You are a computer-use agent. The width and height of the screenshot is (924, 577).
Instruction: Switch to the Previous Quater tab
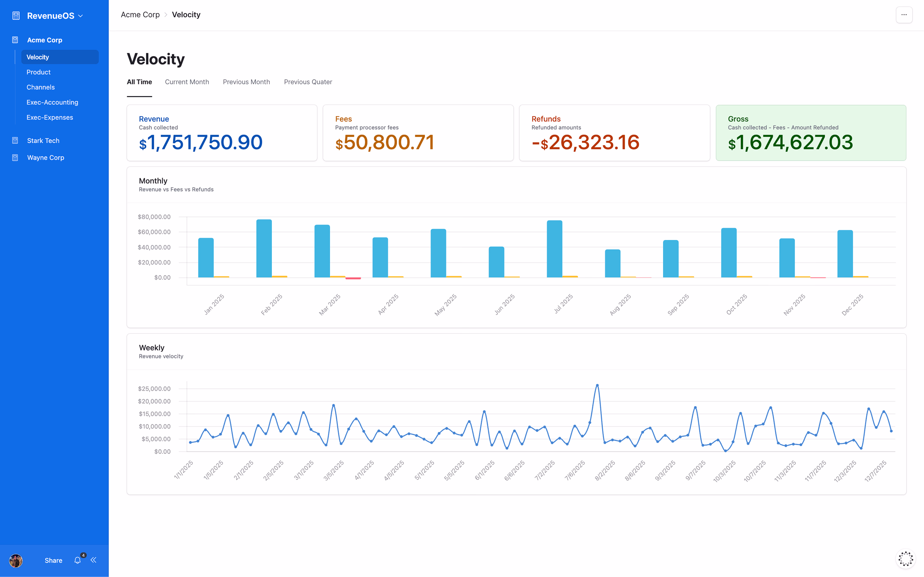point(308,82)
